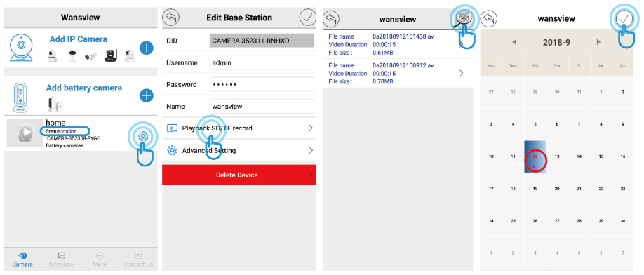Viewport: 644px width, 275px height.
Task: Go back from the recordings list screen
Action: (x=331, y=19)
